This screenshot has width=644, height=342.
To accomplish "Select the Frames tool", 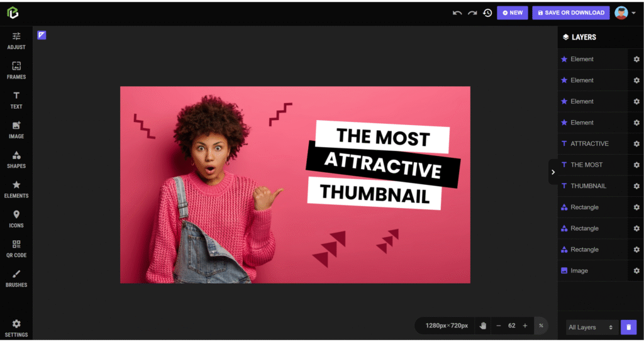I will click(16, 70).
